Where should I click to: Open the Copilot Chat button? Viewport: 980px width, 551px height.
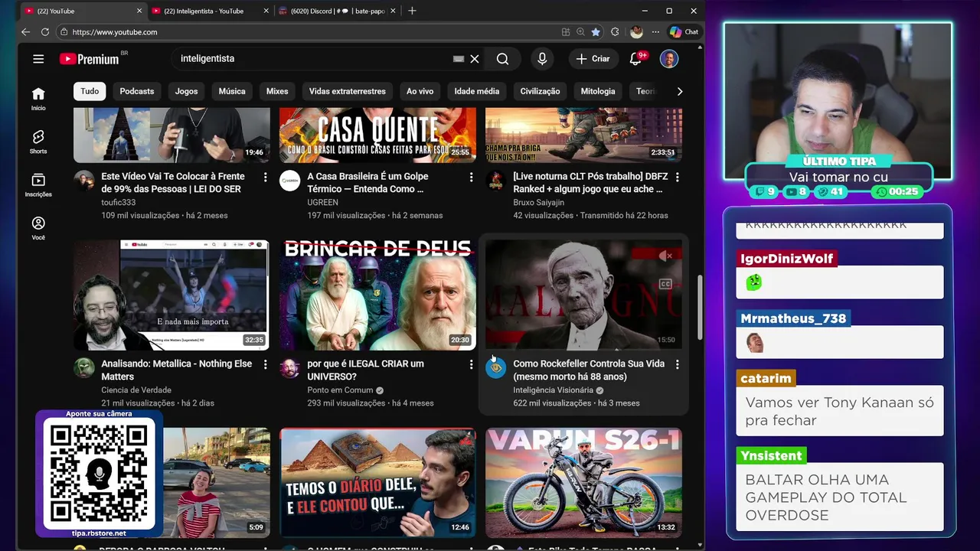(x=684, y=32)
